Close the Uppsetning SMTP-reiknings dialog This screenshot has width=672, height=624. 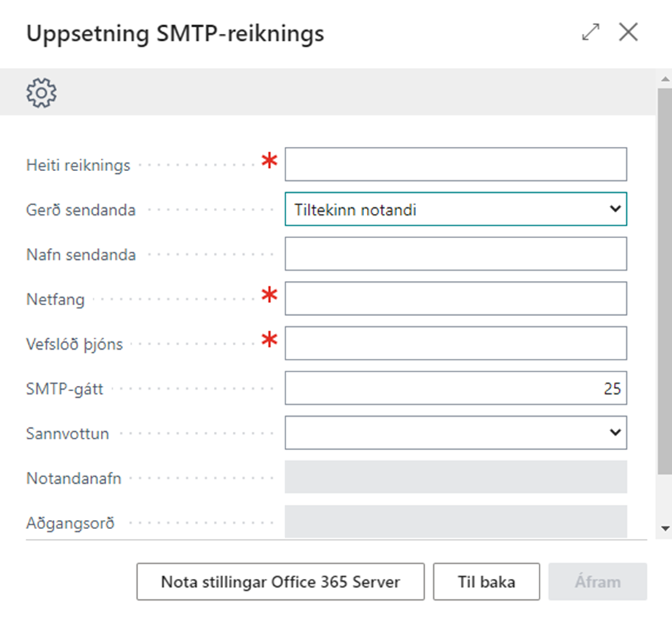tap(628, 32)
